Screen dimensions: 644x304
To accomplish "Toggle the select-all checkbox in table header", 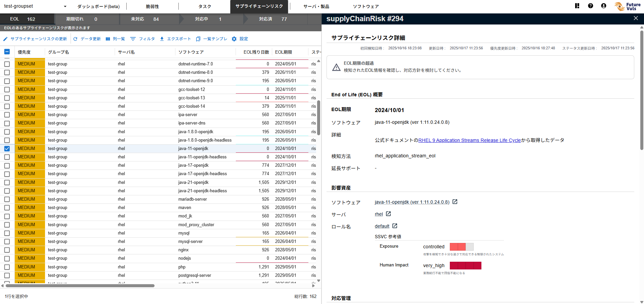I will tap(7, 52).
